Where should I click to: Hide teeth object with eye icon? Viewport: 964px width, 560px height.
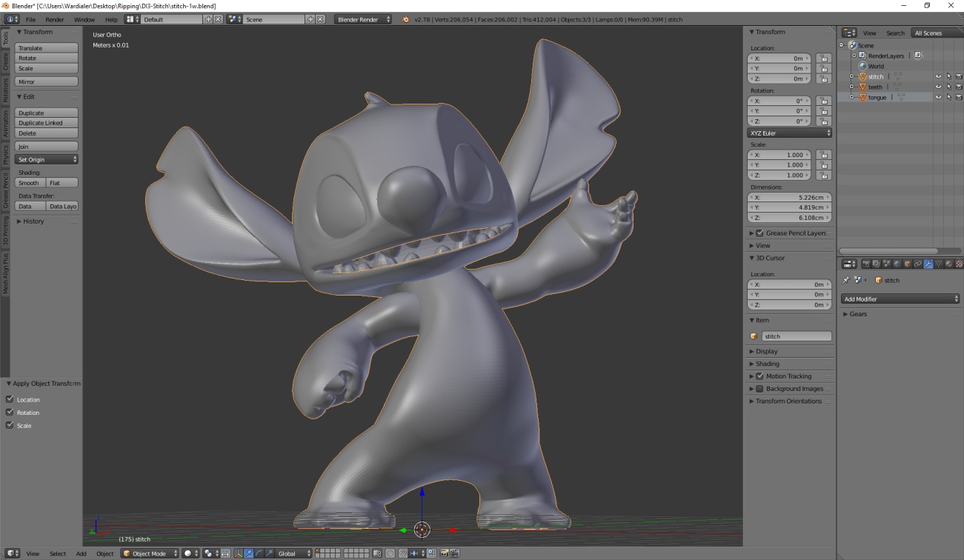point(938,87)
